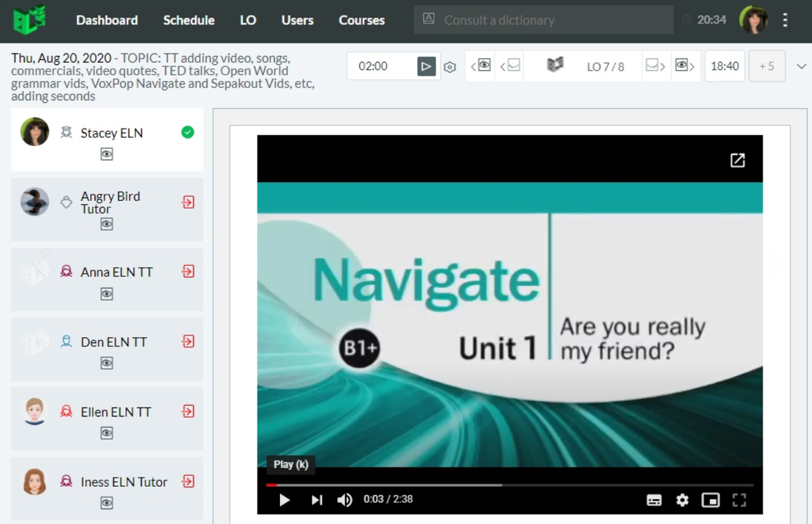Click the 02:00 timer input field

click(x=381, y=66)
